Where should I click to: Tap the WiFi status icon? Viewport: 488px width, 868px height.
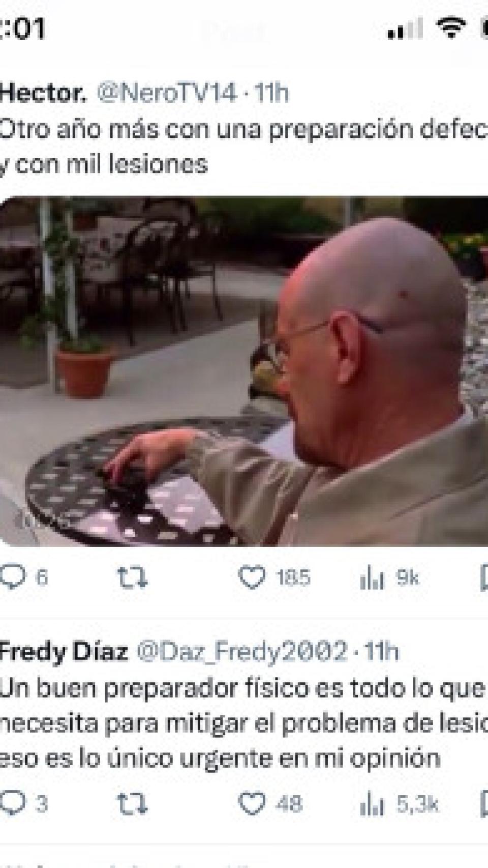click(450, 27)
